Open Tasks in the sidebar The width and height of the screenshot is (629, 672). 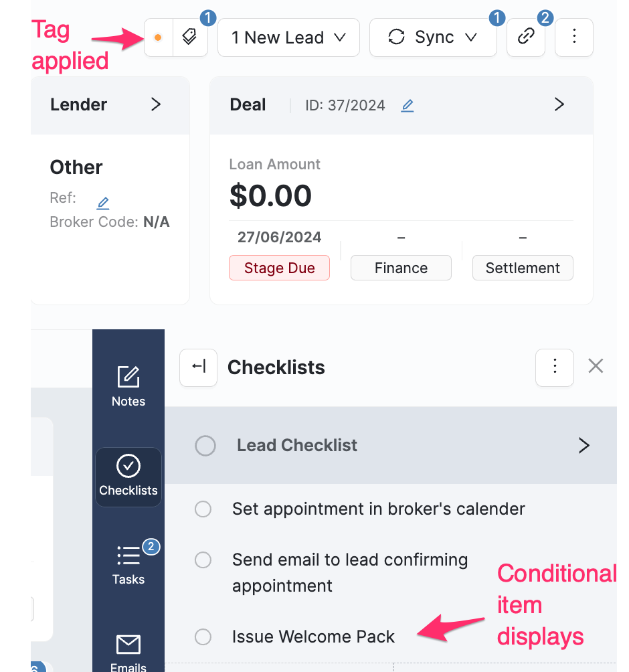[128, 565]
